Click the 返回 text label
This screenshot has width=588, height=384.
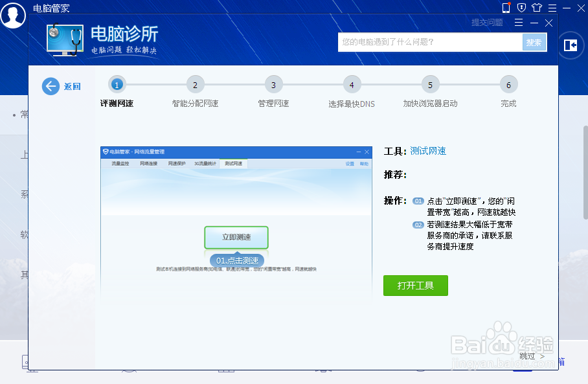point(72,87)
